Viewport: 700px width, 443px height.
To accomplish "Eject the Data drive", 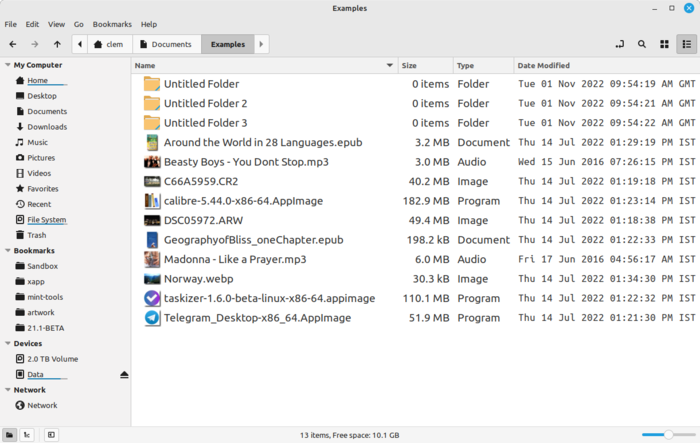I will click(124, 374).
